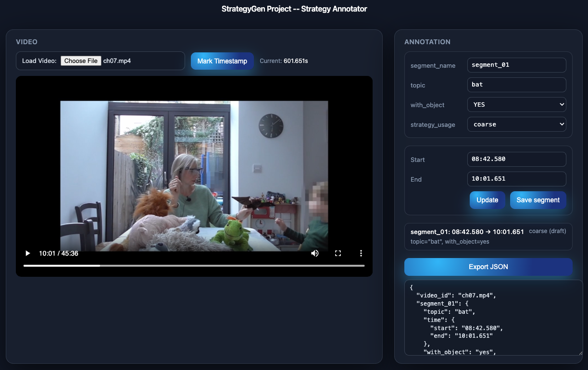Open the video player's three-dot options menu

click(361, 253)
